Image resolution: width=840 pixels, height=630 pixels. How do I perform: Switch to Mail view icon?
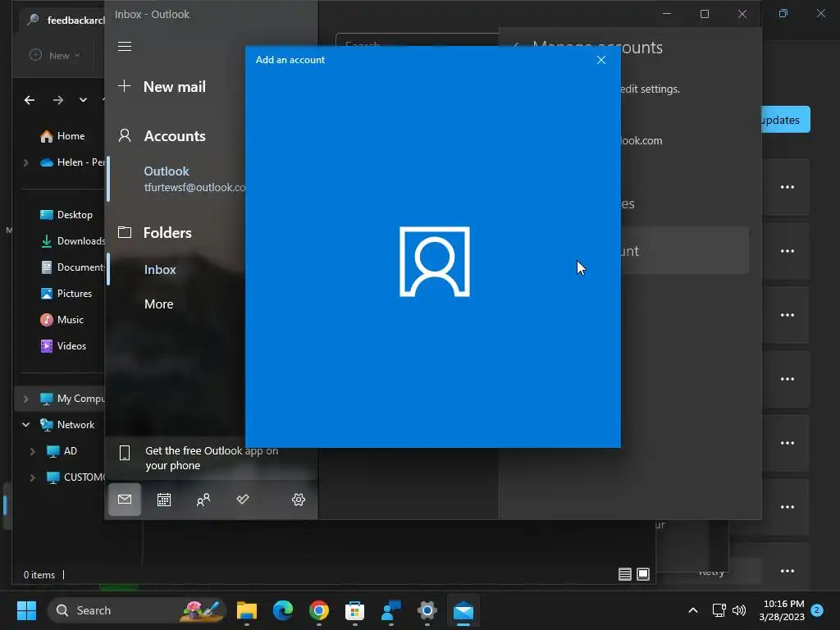[x=125, y=500]
